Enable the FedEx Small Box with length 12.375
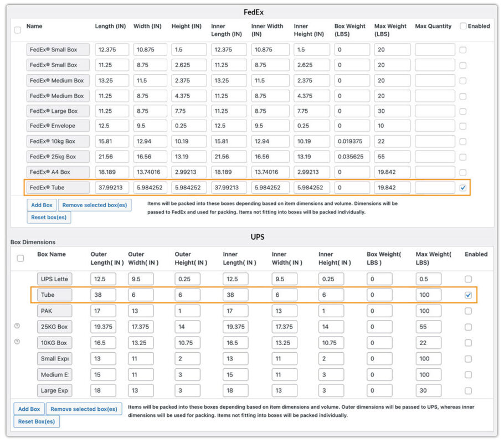Viewport: 504px width, 443px height. point(463,50)
